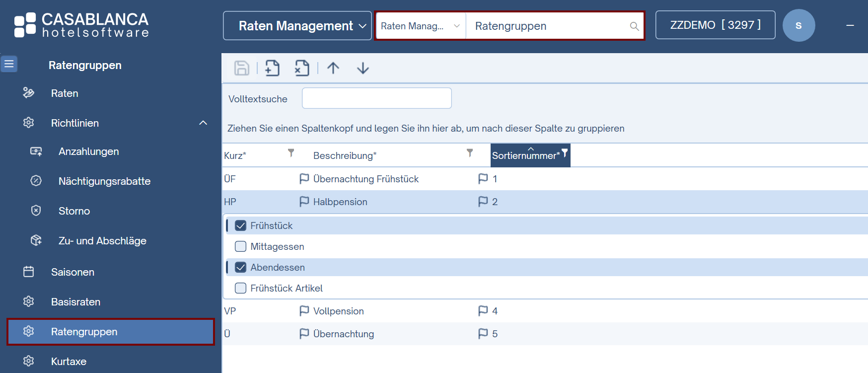
Task: Check the Mittagessen checkbox
Action: pyautogui.click(x=240, y=246)
